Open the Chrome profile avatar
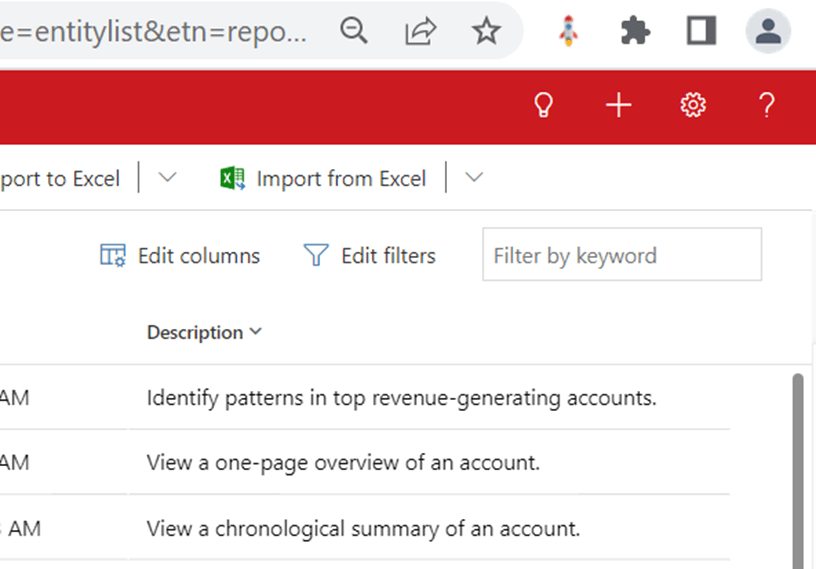 click(767, 31)
